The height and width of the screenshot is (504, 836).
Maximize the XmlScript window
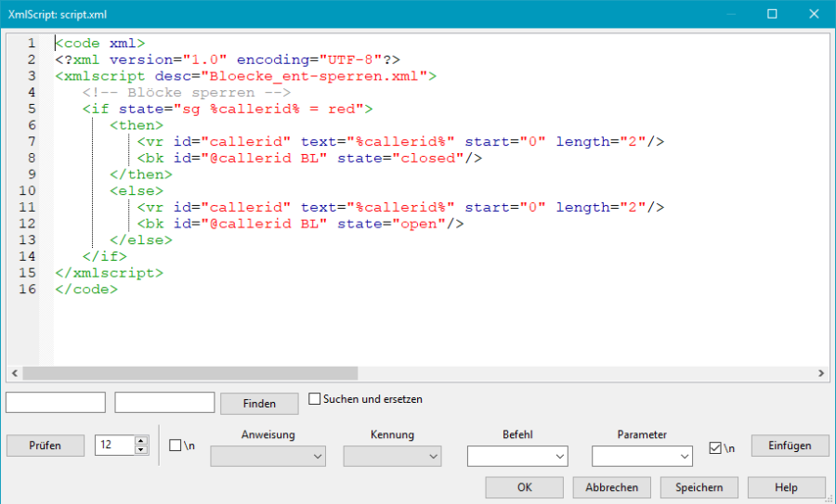[772, 14]
